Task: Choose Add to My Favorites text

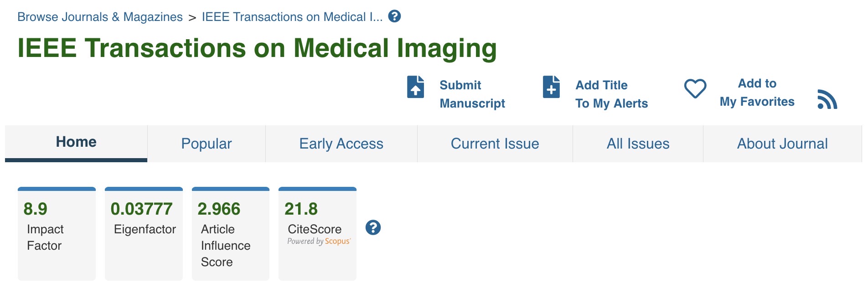Action: coord(757,93)
